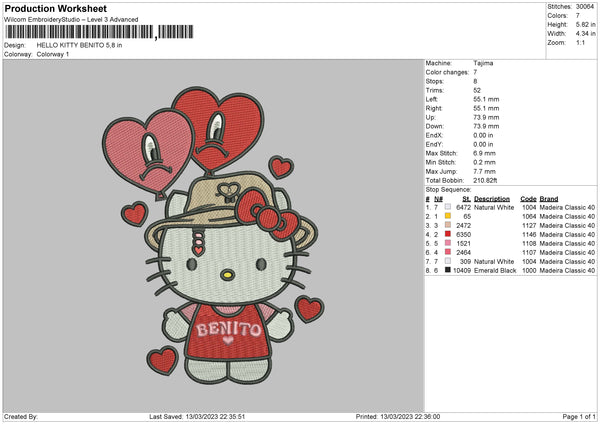600x424 pixels.
Task: Select the dark red swatch with 6350 stitches
Action: [x=446, y=234]
